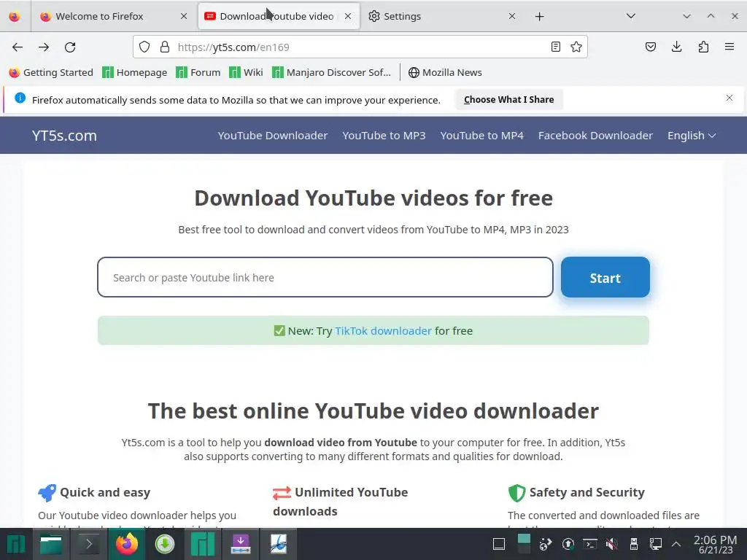
Task: Go forward to the next page
Action: (44, 47)
